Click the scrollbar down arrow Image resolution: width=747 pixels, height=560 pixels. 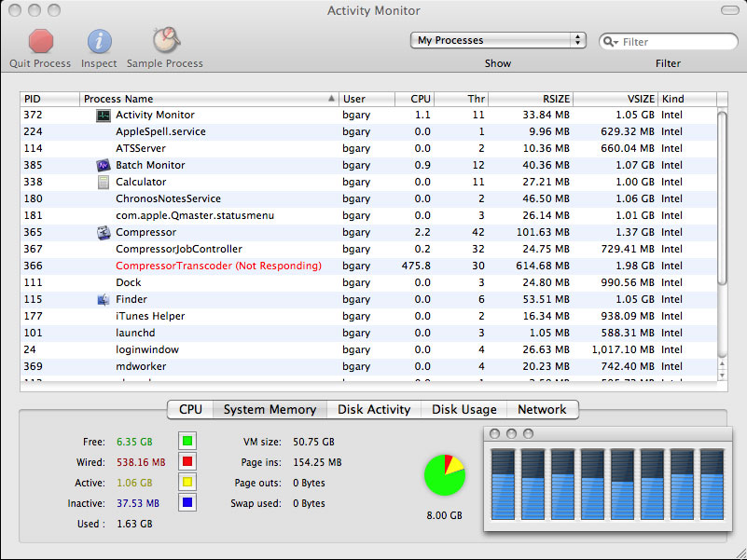[722, 376]
